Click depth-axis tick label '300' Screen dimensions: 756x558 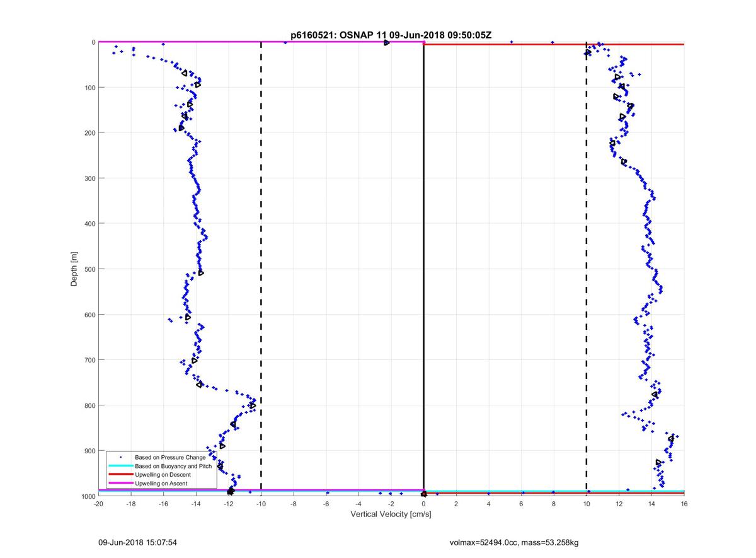pos(89,178)
